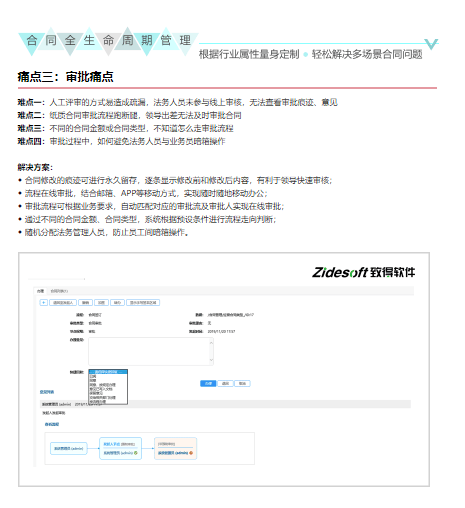The height and width of the screenshot is (508, 465).
Task: Click the 意见列表 section heading
Action: pos(47,392)
